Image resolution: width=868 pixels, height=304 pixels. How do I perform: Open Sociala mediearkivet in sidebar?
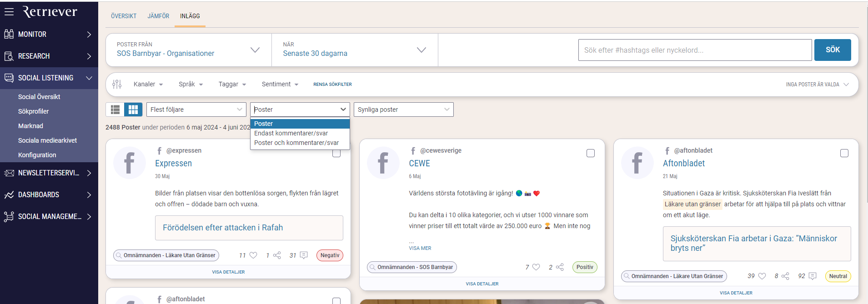[47, 140]
